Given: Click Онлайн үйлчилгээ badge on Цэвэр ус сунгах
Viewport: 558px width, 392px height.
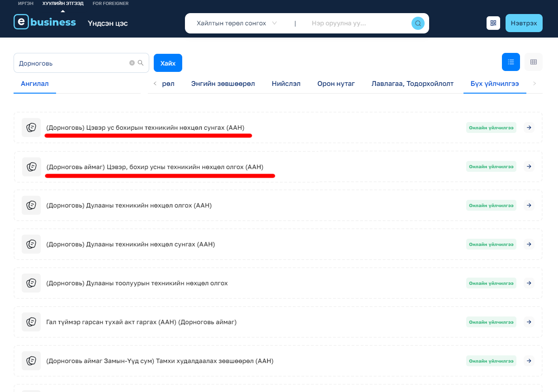Looking at the screenshot, I should (491, 128).
